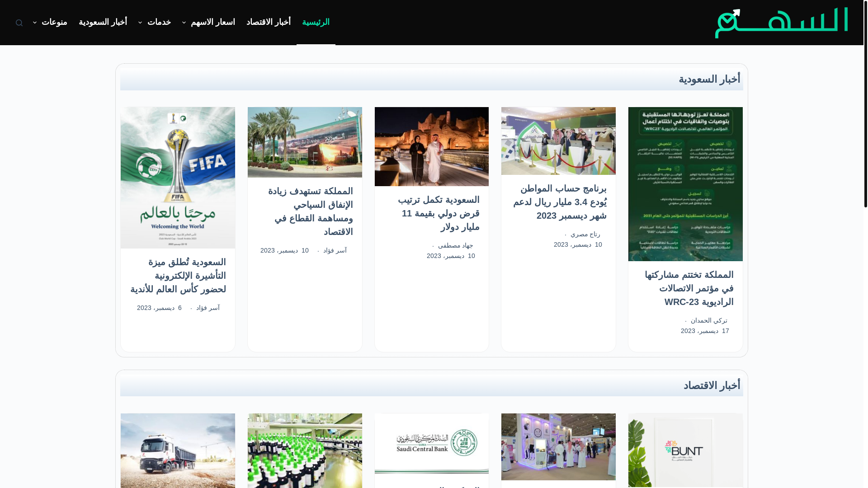Click green bottles production line thumbnail
The image size is (868, 488).
tap(305, 450)
